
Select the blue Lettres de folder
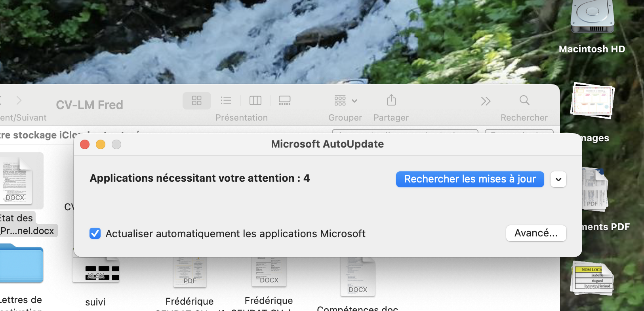(x=21, y=263)
